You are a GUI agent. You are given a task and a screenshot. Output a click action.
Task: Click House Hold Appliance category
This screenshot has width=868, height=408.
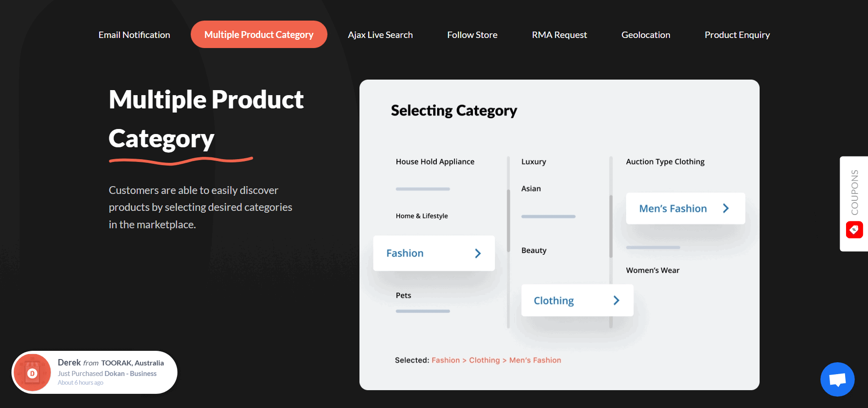(435, 161)
